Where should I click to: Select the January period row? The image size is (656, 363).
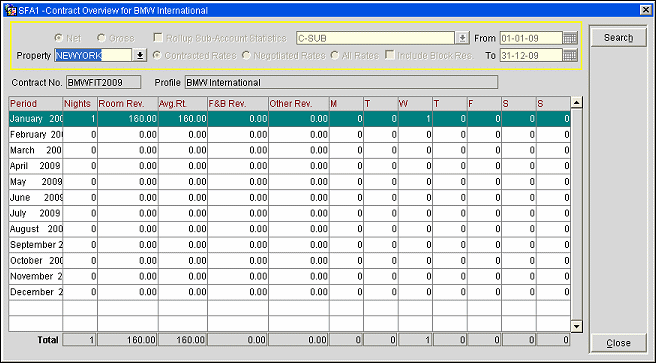coord(289,119)
